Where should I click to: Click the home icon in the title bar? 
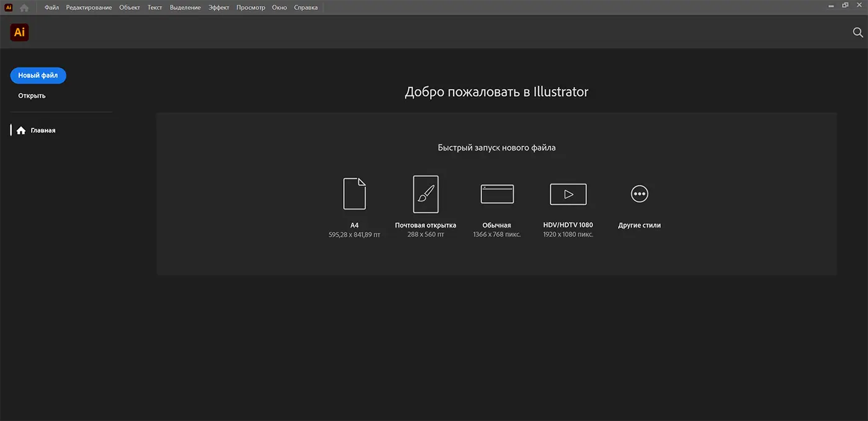24,7
